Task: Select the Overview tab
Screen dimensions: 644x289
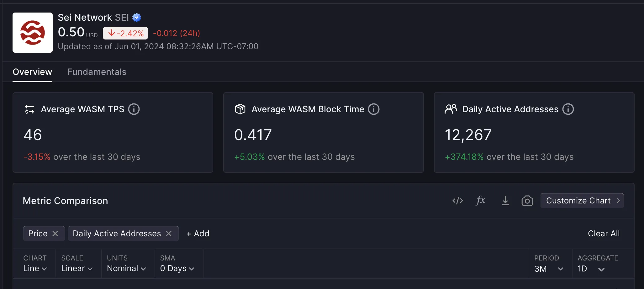Action: pyautogui.click(x=32, y=72)
